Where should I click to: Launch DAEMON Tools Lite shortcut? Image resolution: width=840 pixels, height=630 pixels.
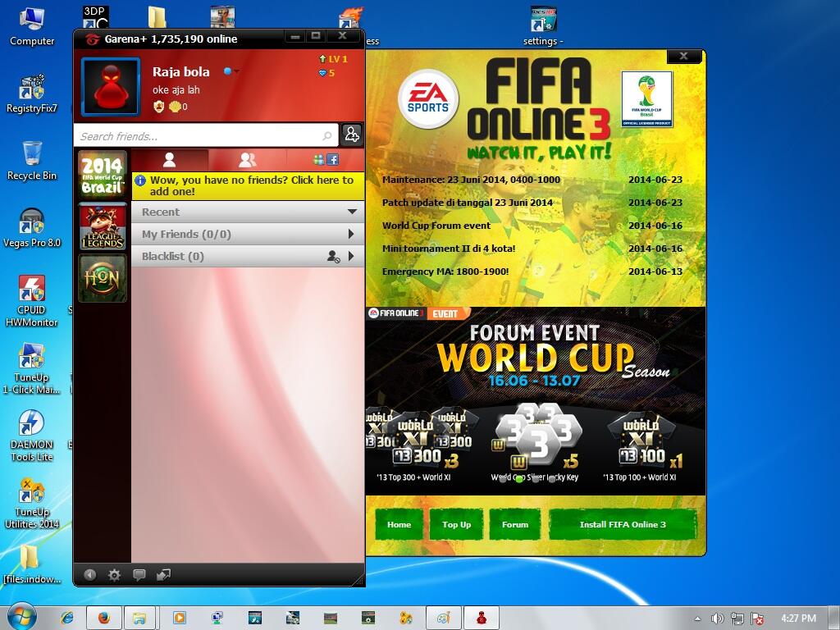[x=32, y=436]
